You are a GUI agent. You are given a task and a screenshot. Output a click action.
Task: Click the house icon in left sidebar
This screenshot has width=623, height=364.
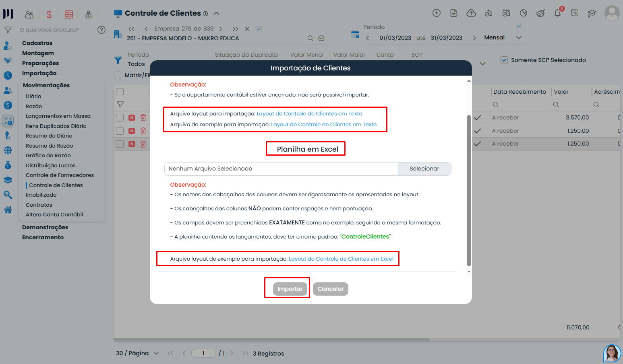(8, 210)
